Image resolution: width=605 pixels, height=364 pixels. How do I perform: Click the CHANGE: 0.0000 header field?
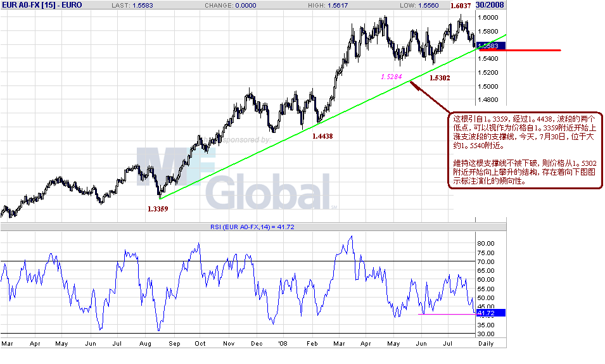pyautogui.click(x=231, y=6)
